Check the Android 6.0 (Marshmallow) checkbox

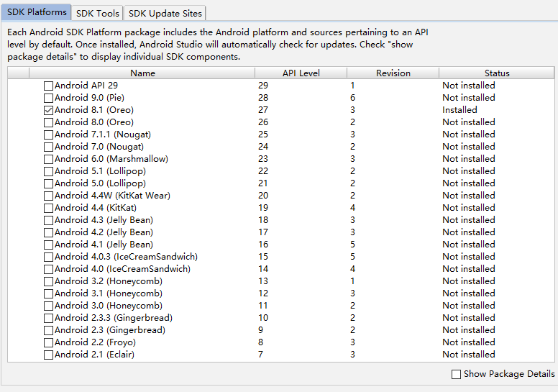pyautogui.click(x=48, y=159)
